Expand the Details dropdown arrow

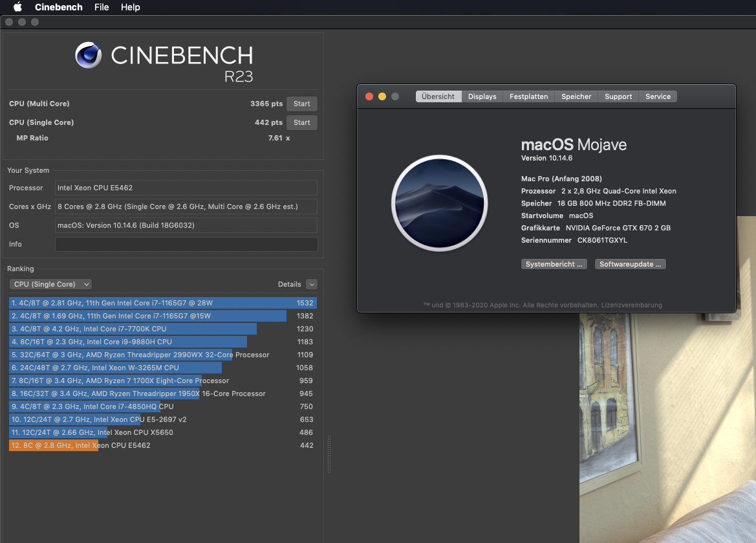[x=312, y=284]
